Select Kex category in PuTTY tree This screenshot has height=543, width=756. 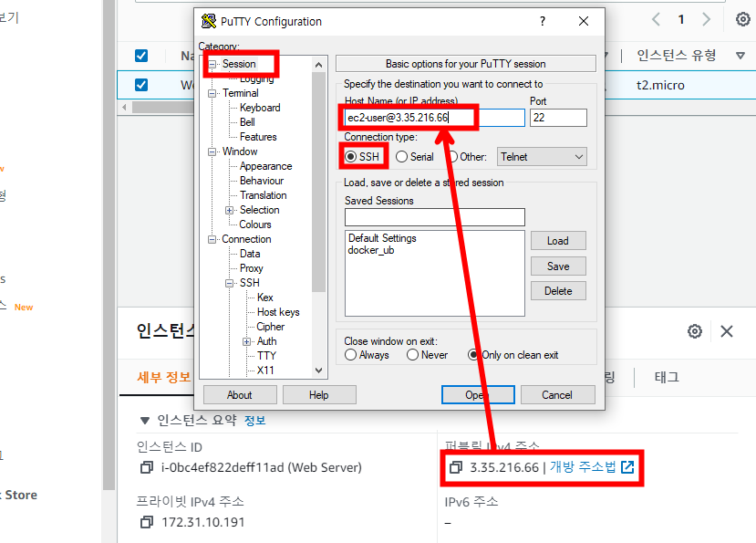click(x=265, y=298)
